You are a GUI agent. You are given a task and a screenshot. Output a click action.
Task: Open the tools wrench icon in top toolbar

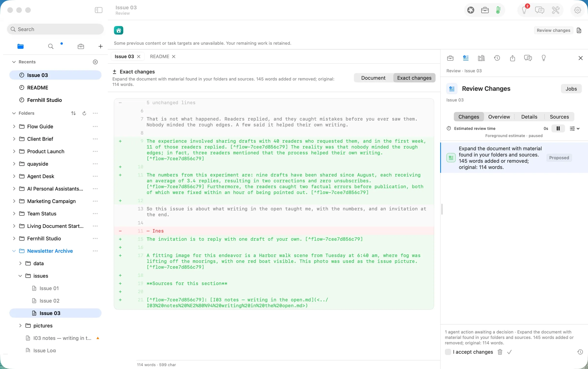[x=555, y=10]
